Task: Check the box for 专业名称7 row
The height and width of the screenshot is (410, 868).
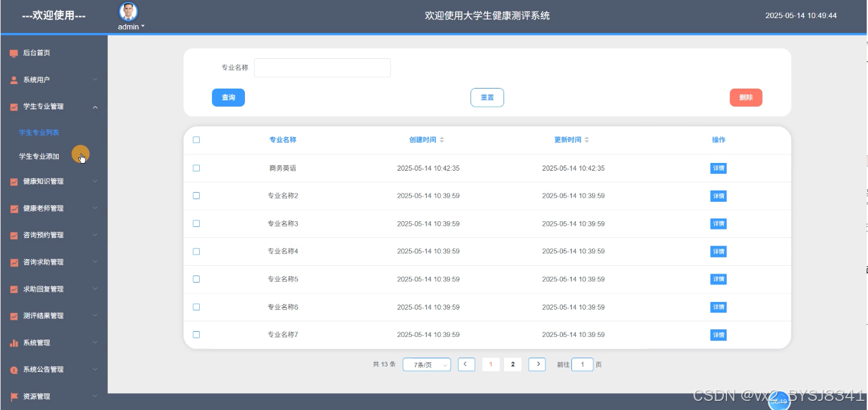Action: pos(196,334)
